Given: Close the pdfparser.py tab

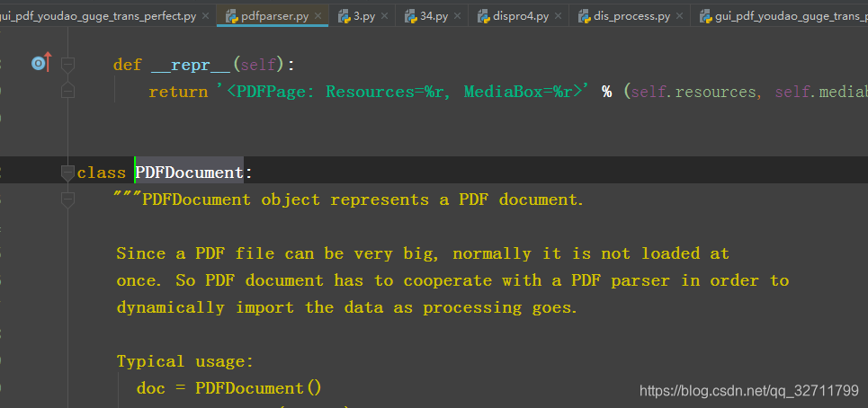Looking at the screenshot, I should 318,16.
